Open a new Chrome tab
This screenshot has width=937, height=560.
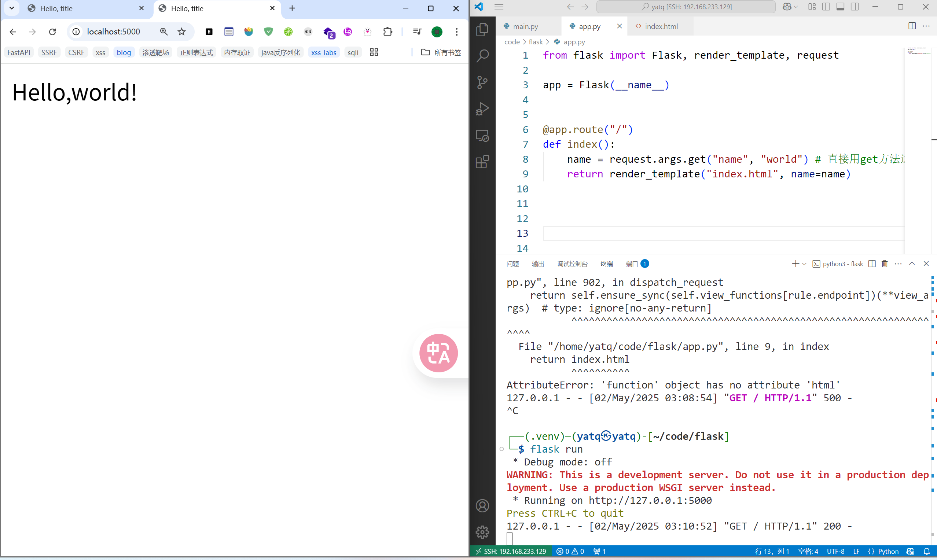[x=292, y=8]
